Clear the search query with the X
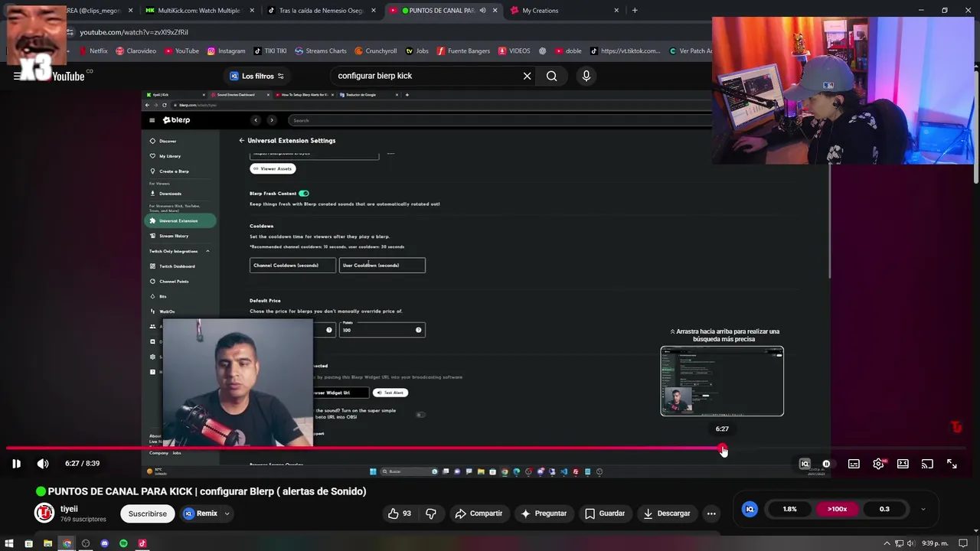Image resolution: width=980 pixels, height=551 pixels. click(x=527, y=76)
